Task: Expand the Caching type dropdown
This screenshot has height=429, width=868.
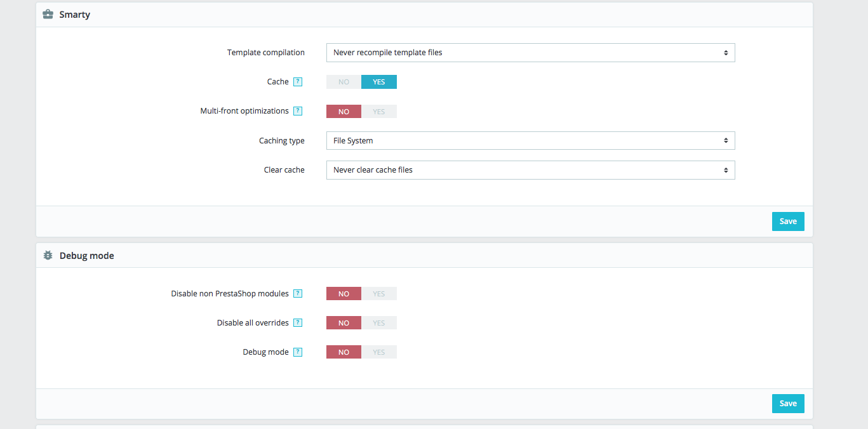Action: click(x=530, y=141)
